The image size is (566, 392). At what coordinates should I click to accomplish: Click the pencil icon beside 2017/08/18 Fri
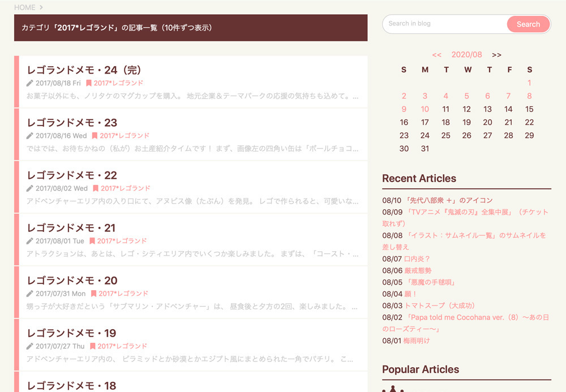click(x=29, y=83)
